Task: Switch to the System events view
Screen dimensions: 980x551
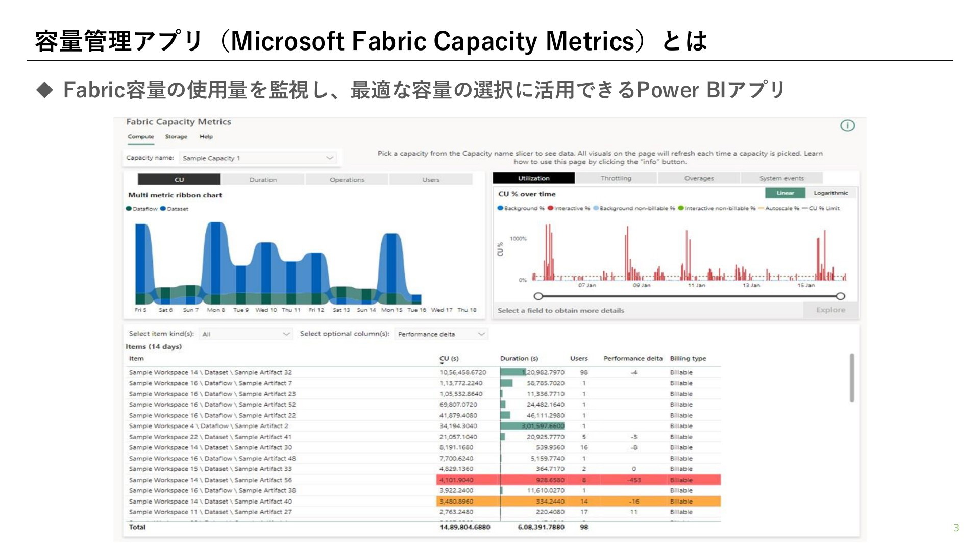Action: (x=781, y=178)
